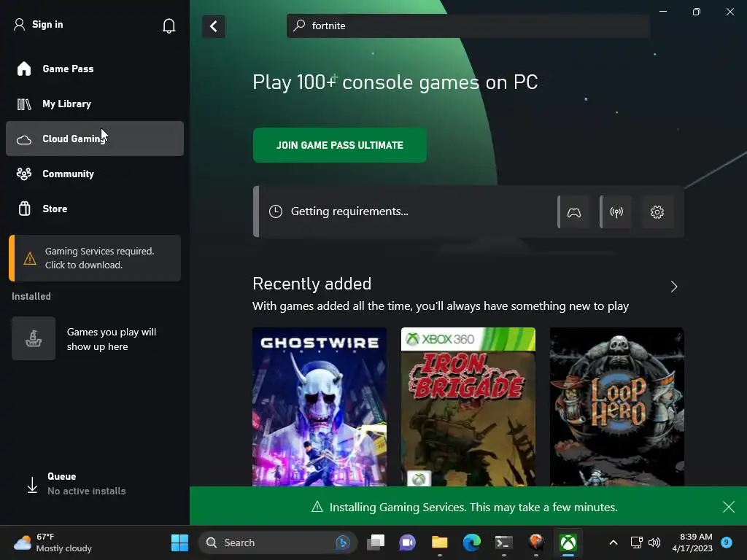Click the Sign in link
Screen dimensions: 747x560
(x=47, y=24)
